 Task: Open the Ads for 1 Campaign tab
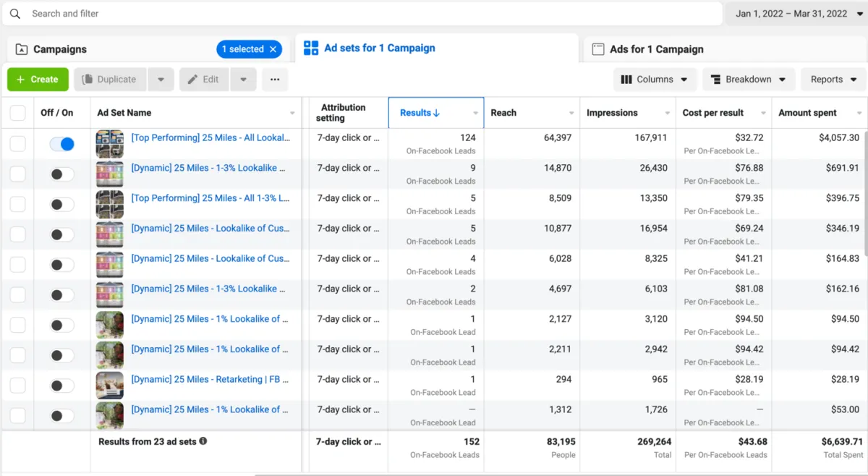coord(656,49)
